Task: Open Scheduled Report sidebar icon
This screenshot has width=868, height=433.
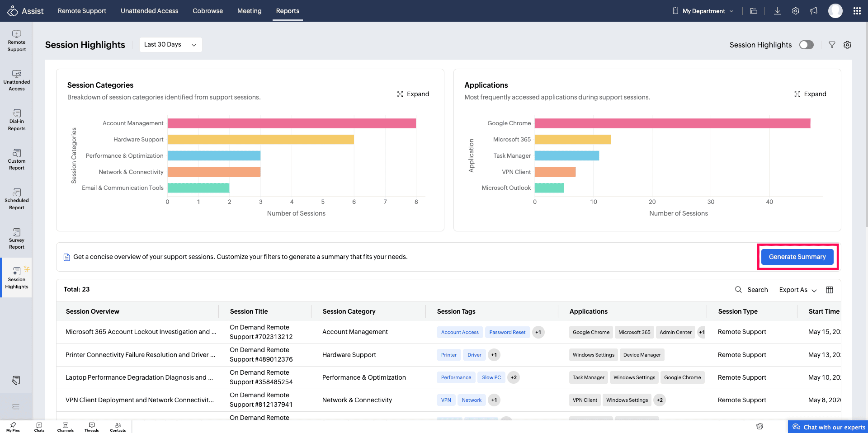Action: [17, 199]
